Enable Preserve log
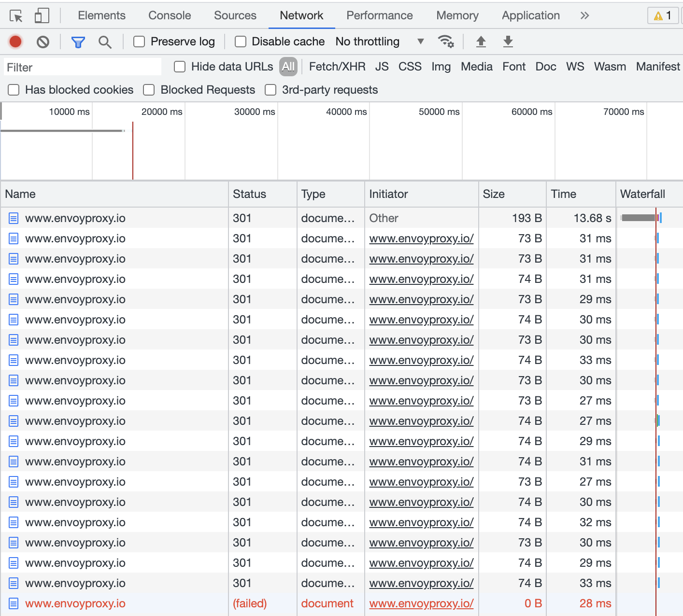The image size is (683, 616). tap(139, 42)
